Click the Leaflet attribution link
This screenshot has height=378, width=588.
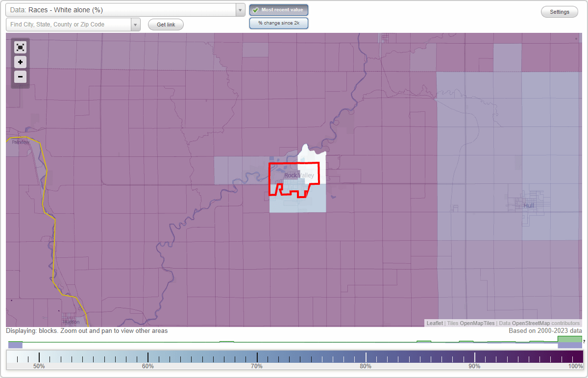coord(434,323)
